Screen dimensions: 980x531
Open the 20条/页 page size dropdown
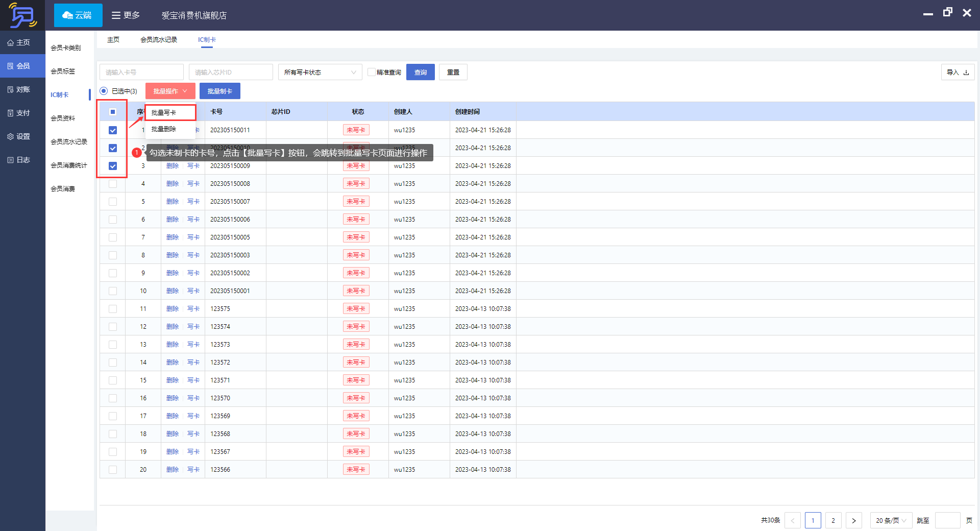click(x=891, y=520)
